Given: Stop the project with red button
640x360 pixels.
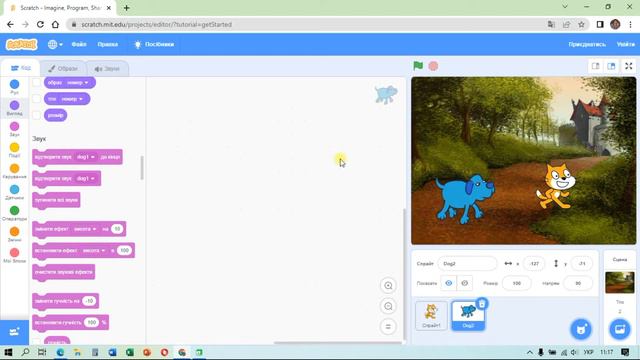Looking at the screenshot, I should coord(433,66).
